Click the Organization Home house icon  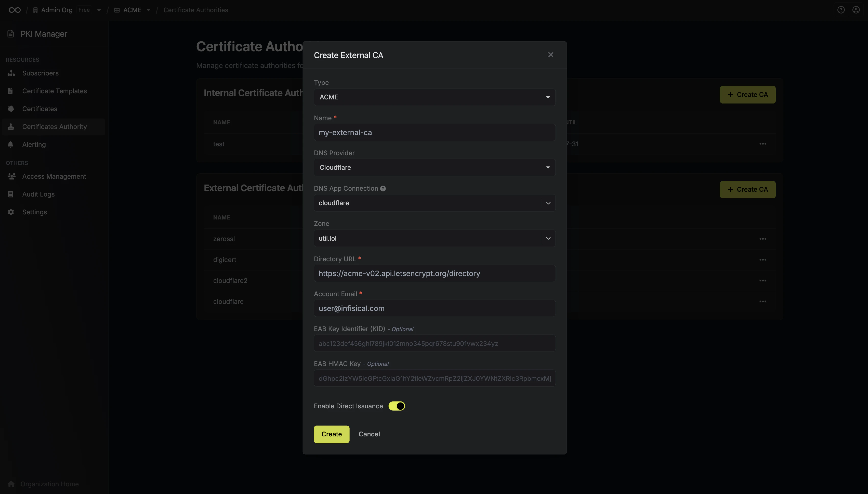(11, 484)
